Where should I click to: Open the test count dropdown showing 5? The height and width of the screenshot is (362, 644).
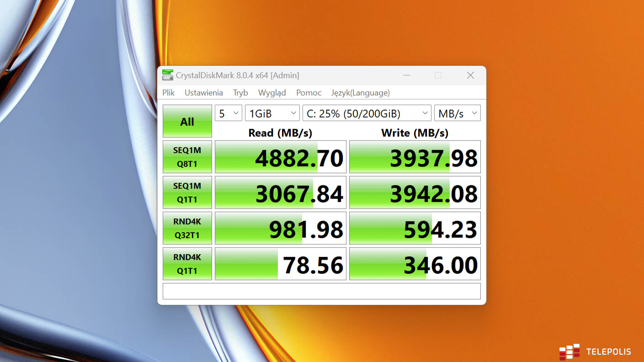click(x=228, y=113)
